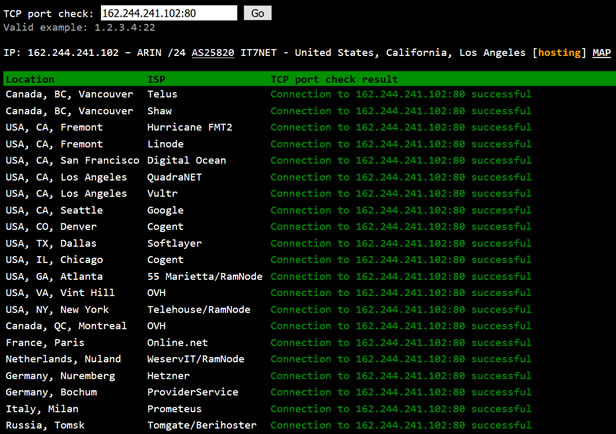
Task: Click the Telus ISP cell
Action: tap(162, 94)
